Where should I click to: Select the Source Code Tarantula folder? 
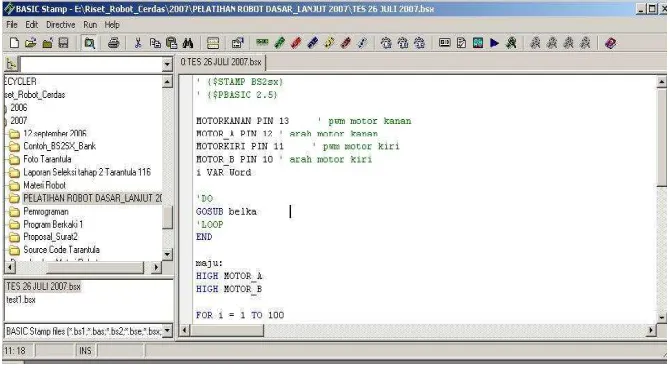click(x=61, y=250)
